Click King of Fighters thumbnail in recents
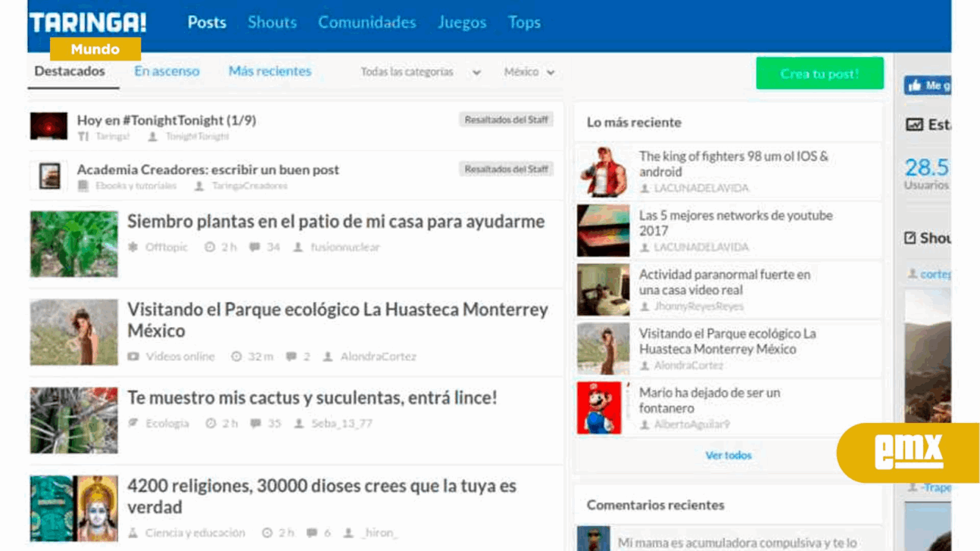 (603, 172)
